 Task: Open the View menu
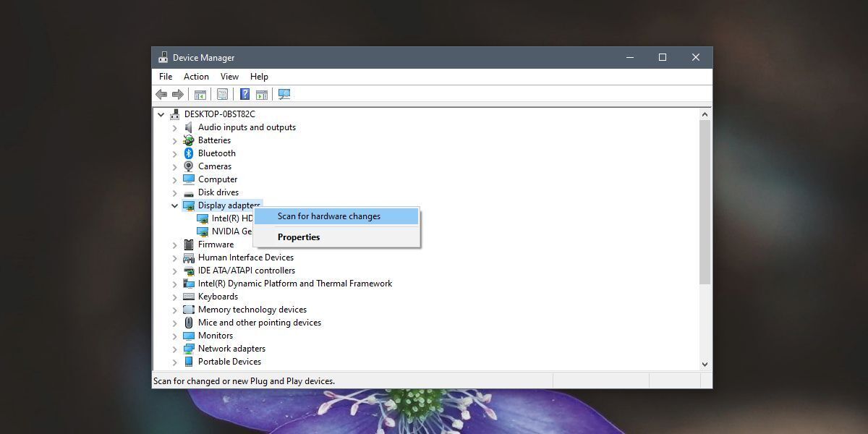pos(229,76)
